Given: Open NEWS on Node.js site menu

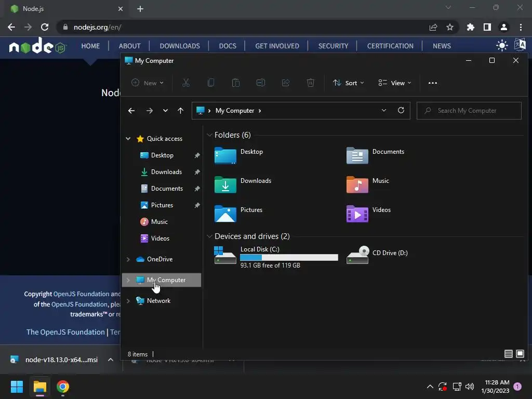Looking at the screenshot, I should [442, 46].
